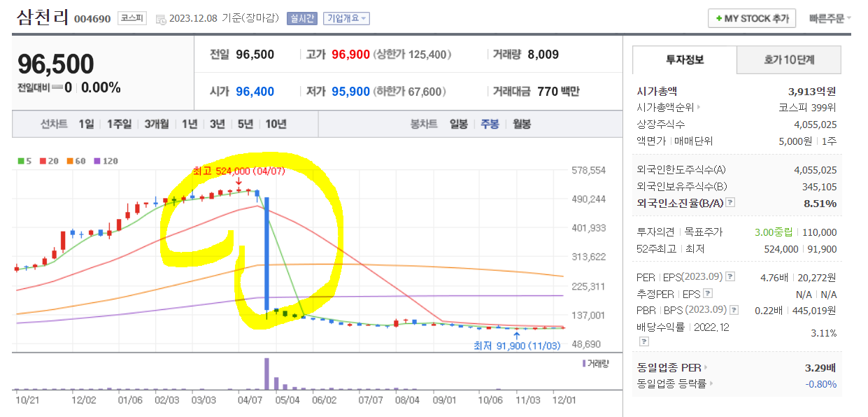Click the 투자의견 label link
The image size is (868, 417).
click(x=655, y=232)
